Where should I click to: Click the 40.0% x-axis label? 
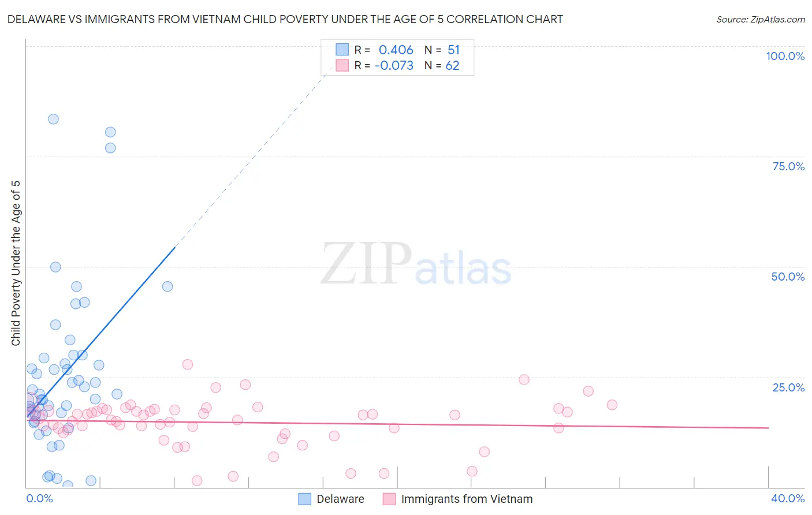click(788, 498)
